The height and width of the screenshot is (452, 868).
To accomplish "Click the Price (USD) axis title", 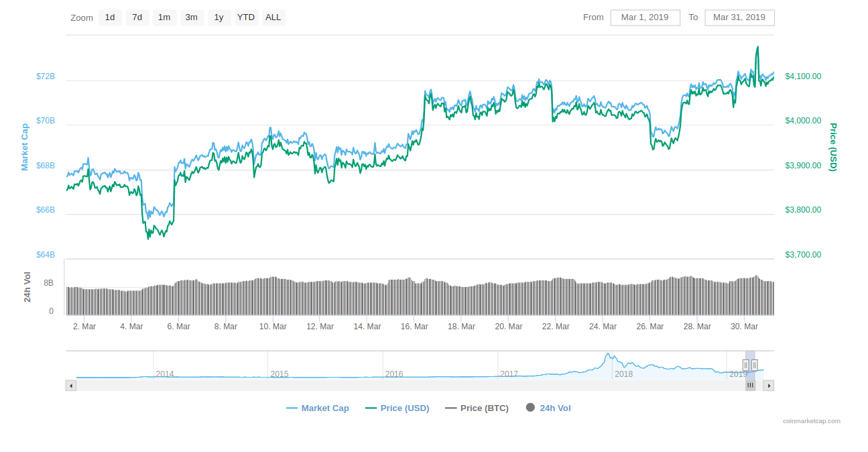I will coord(833,147).
